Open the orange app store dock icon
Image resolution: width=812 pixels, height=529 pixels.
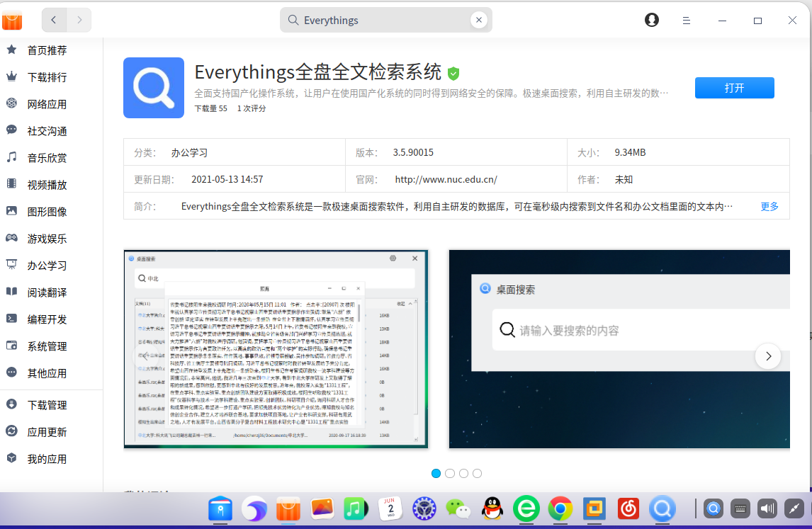click(288, 509)
